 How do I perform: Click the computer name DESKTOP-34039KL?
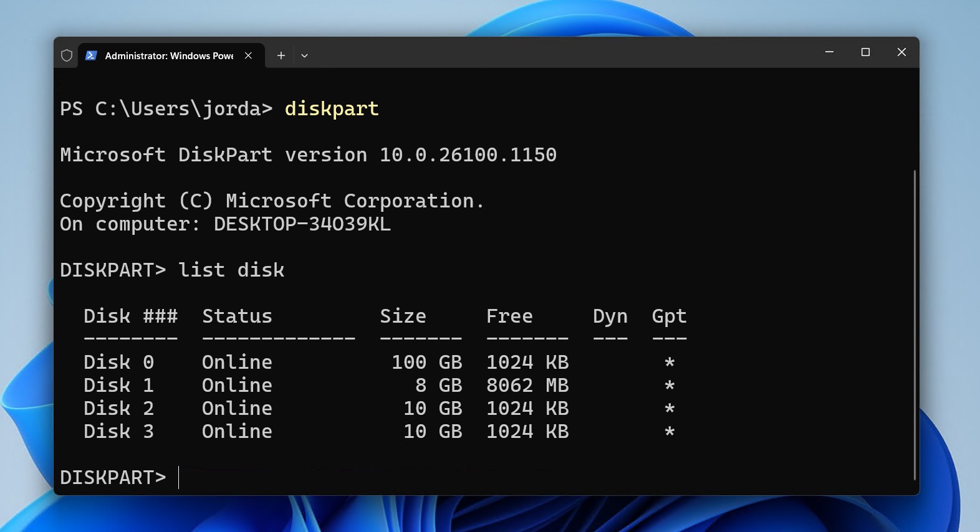coord(302,224)
